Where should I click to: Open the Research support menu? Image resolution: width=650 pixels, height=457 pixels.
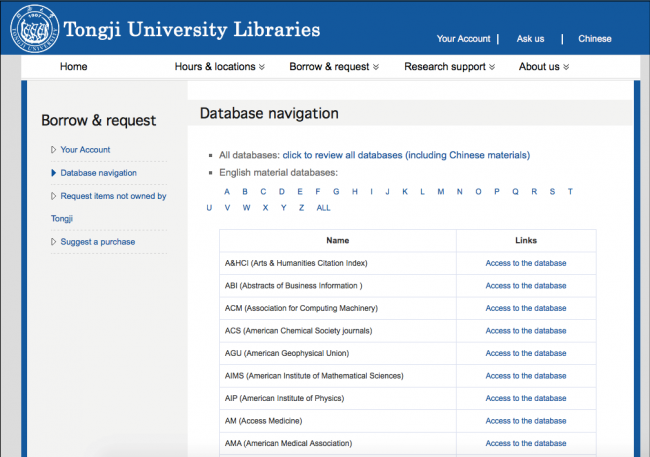(x=445, y=67)
